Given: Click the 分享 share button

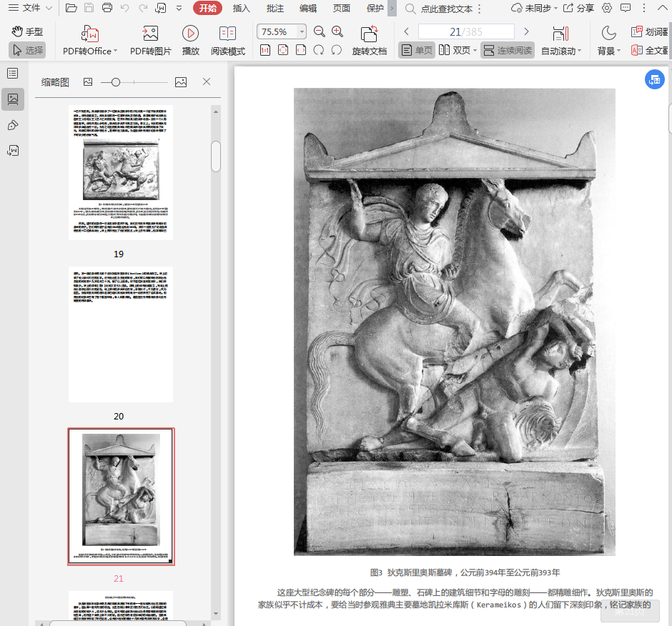Looking at the screenshot, I should pos(578,9).
